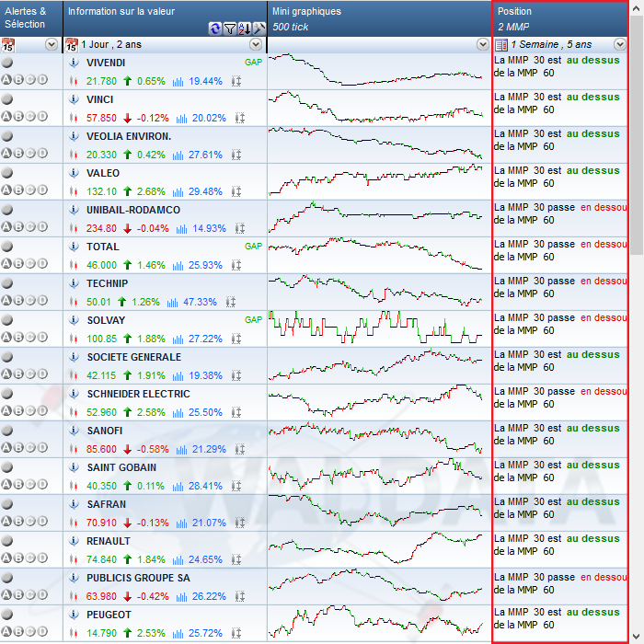Click the refresh icon in Information header
Viewport: 644px width, 644px height.
214,29
